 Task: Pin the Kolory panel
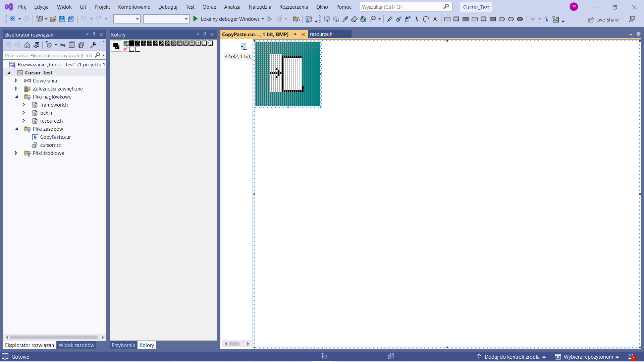coord(205,35)
